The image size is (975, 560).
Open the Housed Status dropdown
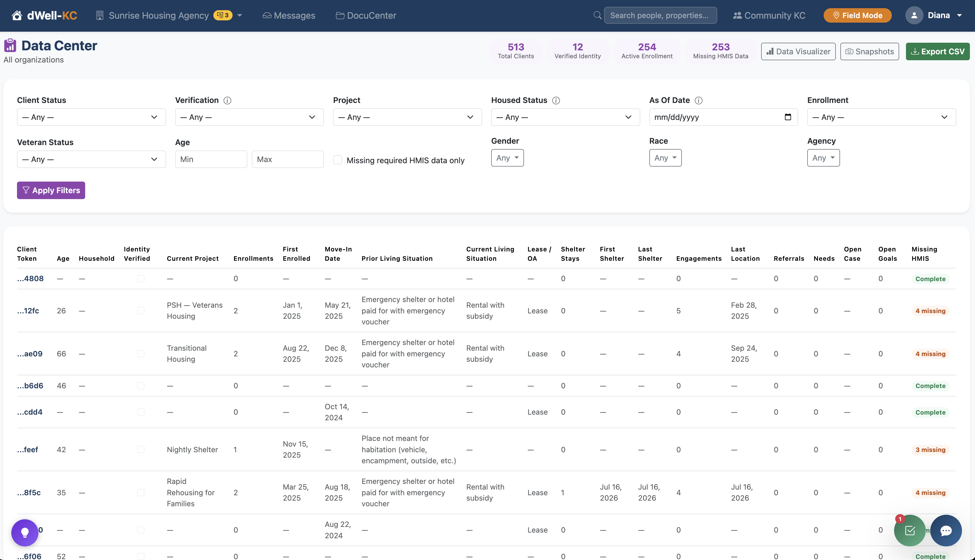565,117
